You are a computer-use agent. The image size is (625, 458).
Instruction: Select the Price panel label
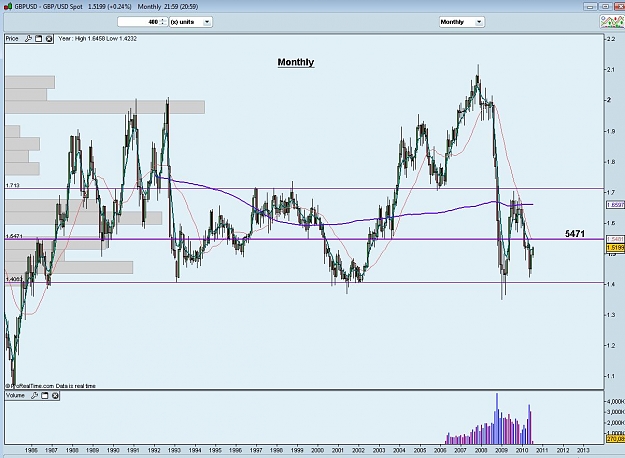(12, 39)
